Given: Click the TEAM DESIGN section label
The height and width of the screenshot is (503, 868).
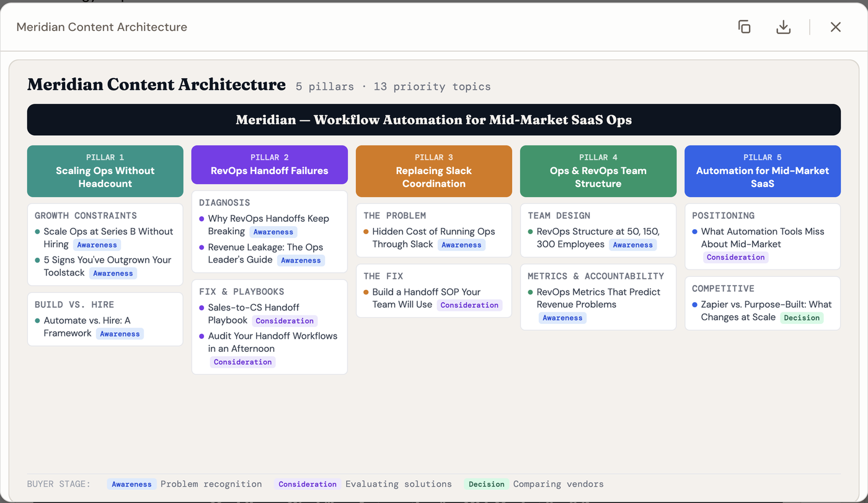Looking at the screenshot, I should 559,216.
